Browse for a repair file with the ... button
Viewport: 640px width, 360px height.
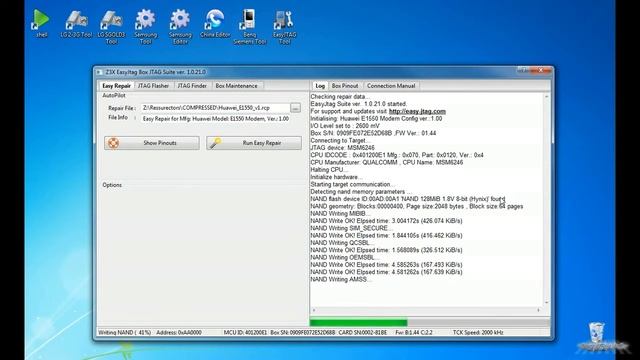pyautogui.click(x=296, y=108)
